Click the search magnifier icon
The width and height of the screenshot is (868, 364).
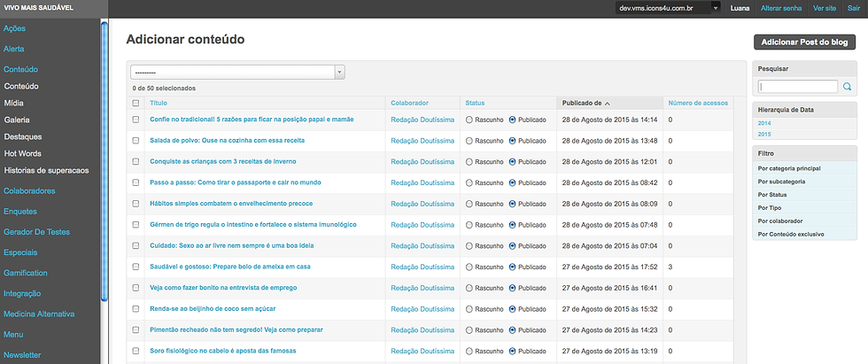(847, 87)
